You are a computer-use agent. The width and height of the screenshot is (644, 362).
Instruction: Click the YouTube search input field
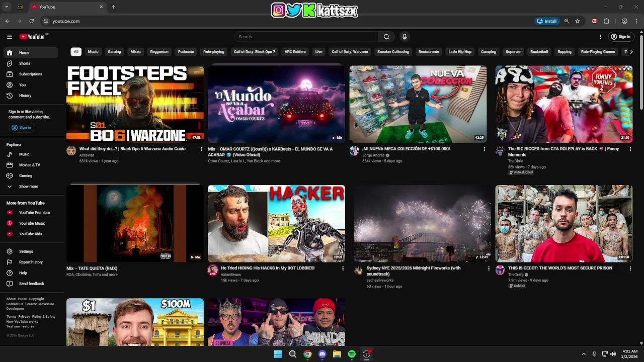point(306,37)
